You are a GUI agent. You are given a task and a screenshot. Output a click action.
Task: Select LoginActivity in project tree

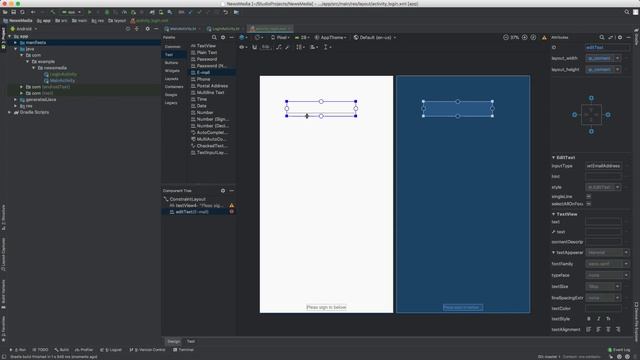click(x=63, y=74)
